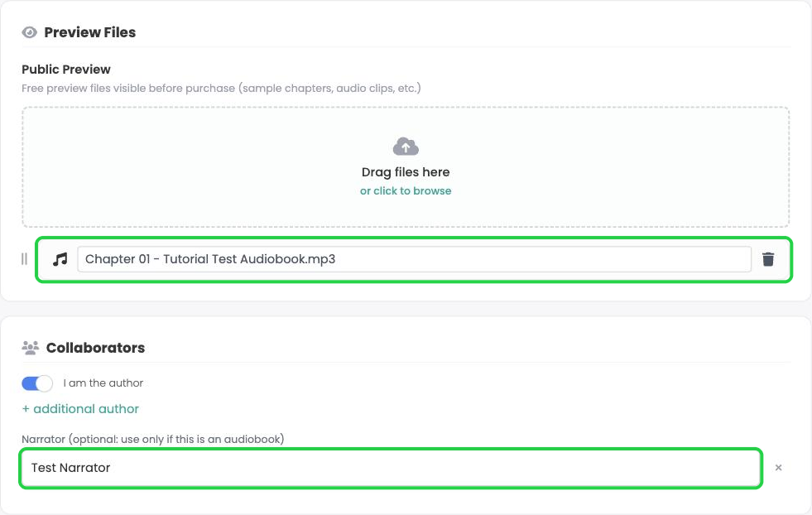Delete the Chapter 01 preview file
812x515 pixels.
point(768,259)
